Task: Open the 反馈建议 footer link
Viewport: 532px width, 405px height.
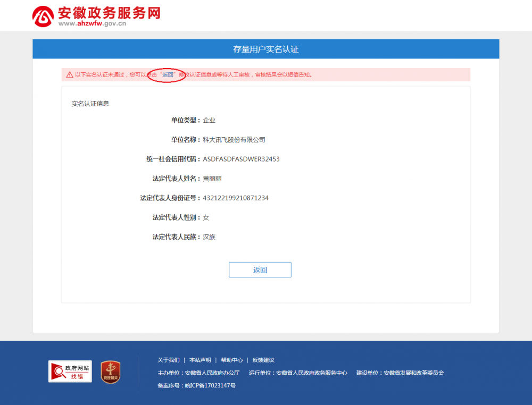Action: [x=264, y=360]
